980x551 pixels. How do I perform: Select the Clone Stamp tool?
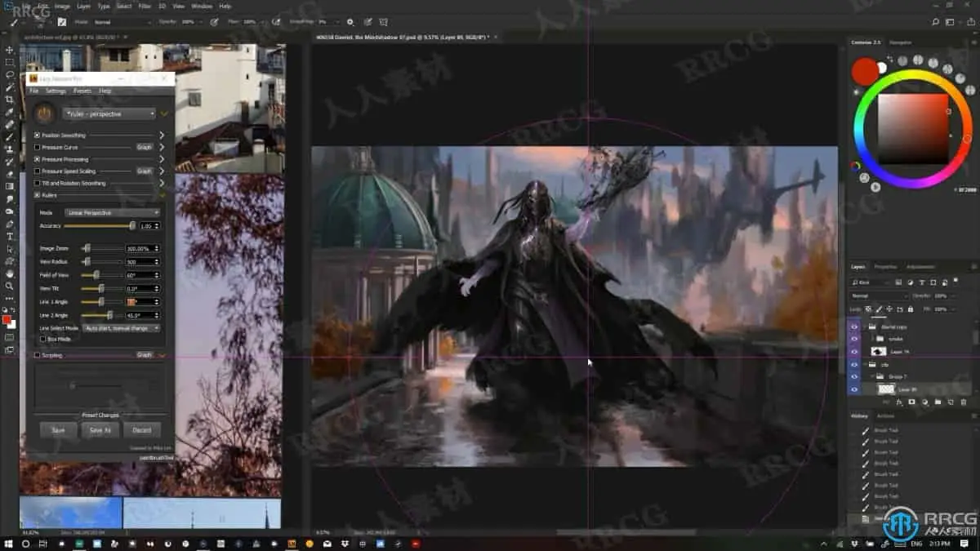coord(10,149)
